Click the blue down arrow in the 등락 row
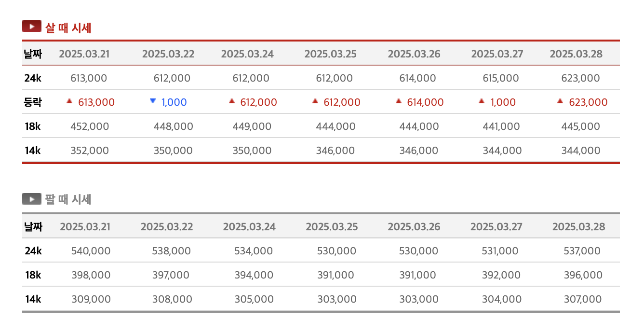 point(153,101)
